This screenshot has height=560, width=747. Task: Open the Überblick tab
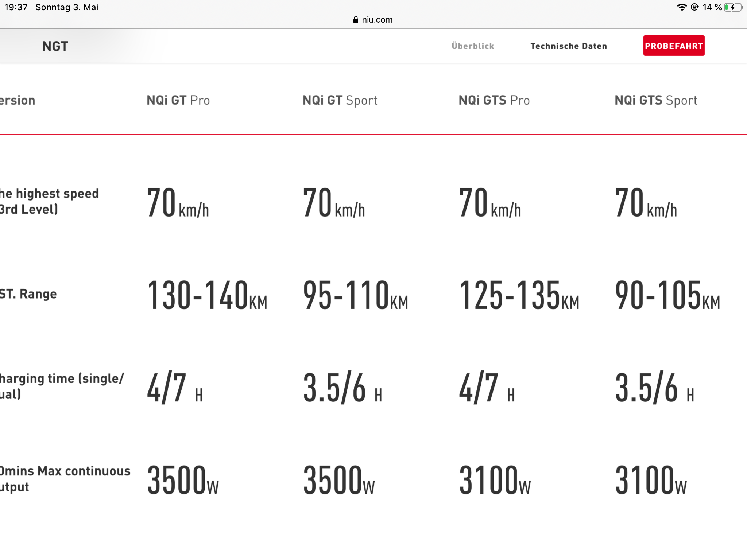(473, 46)
